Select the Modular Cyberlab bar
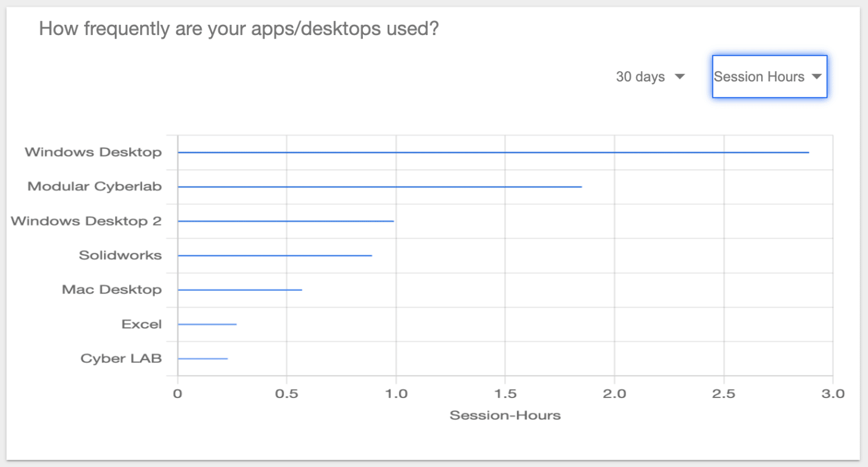The height and width of the screenshot is (467, 868). pyautogui.click(x=379, y=187)
